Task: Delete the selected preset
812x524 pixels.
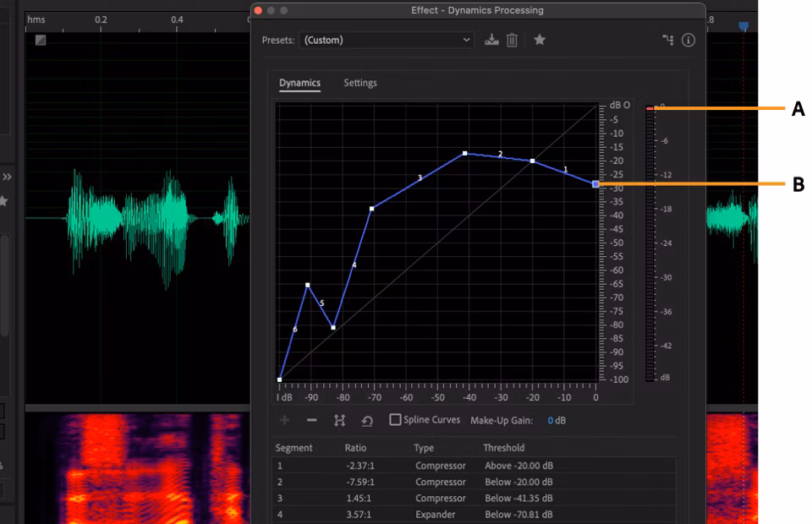Action: (513, 39)
